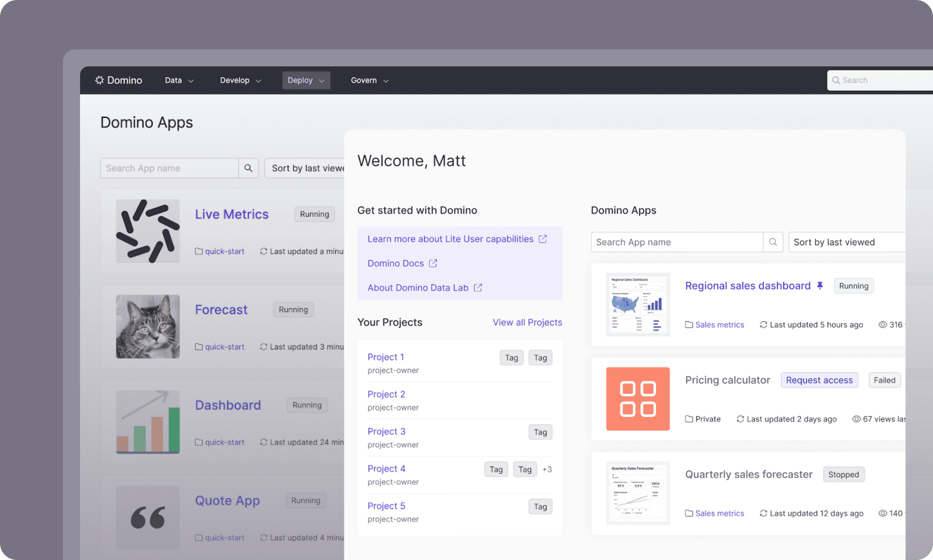
Task: Open the background Sort by last viewed dropdown
Action: 305,168
